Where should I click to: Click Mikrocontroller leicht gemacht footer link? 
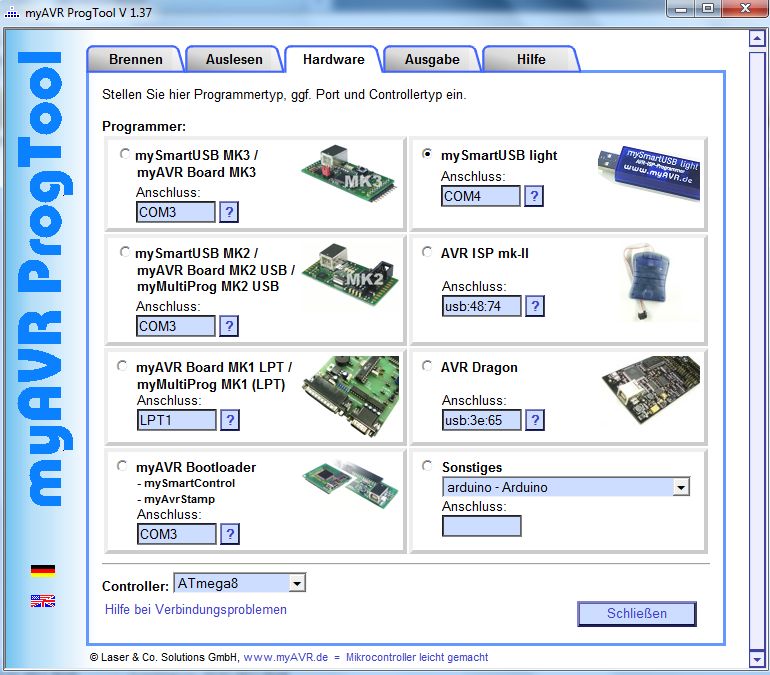[x=417, y=657]
